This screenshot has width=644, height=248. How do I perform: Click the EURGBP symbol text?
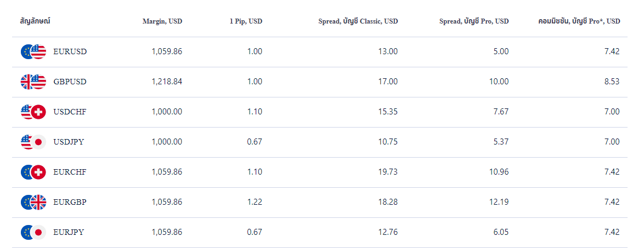tap(70, 202)
